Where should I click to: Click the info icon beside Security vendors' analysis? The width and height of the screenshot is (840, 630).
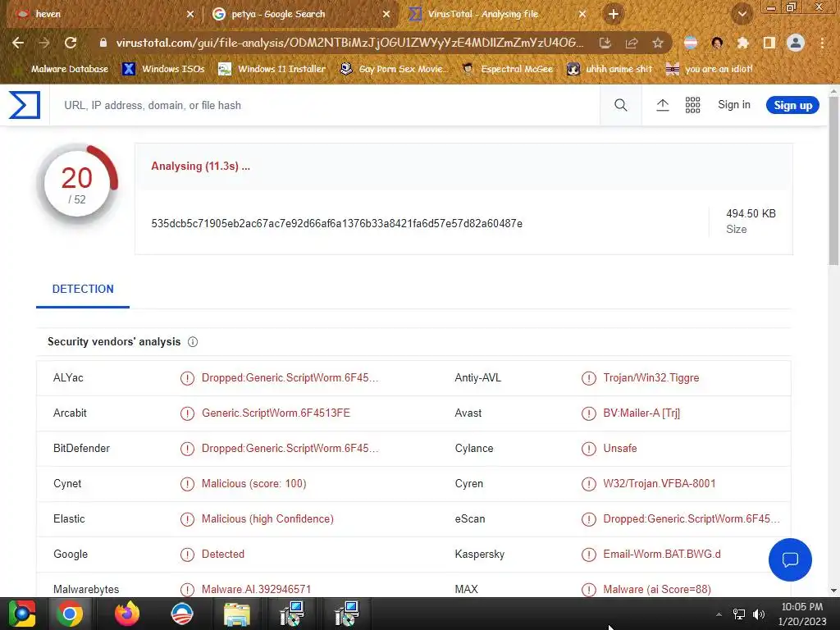(x=193, y=342)
